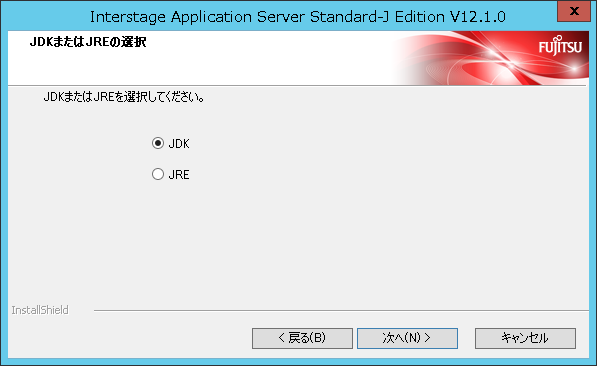Viewport: 597px width, 366px height.
Task: Click the JDK option label text
Action: tap(179, 144)
